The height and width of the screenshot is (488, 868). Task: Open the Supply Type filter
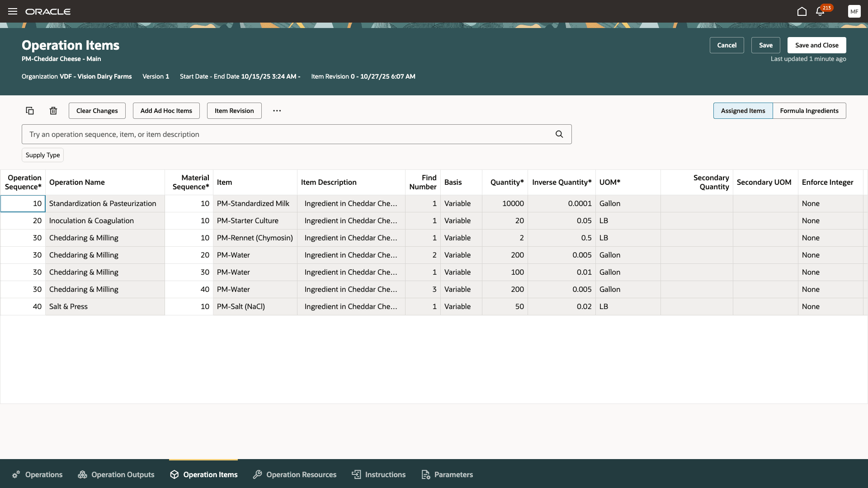pyautogui.click(x=42, y=155)
